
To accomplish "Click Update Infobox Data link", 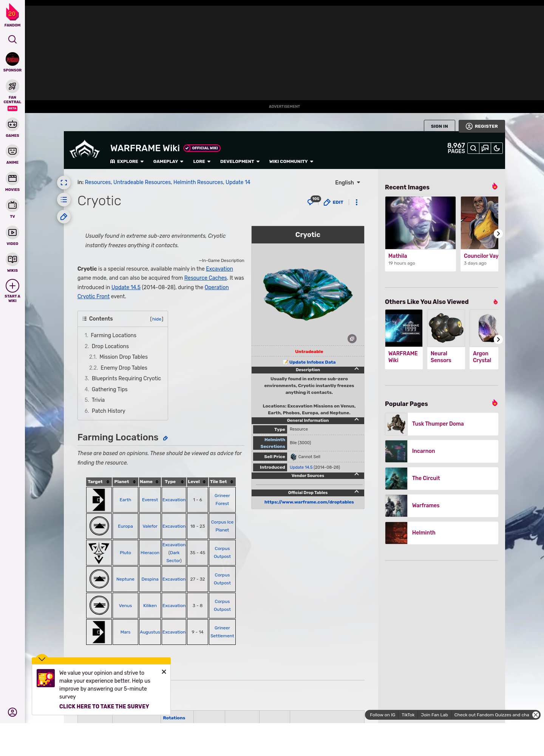I will point(312,362).
